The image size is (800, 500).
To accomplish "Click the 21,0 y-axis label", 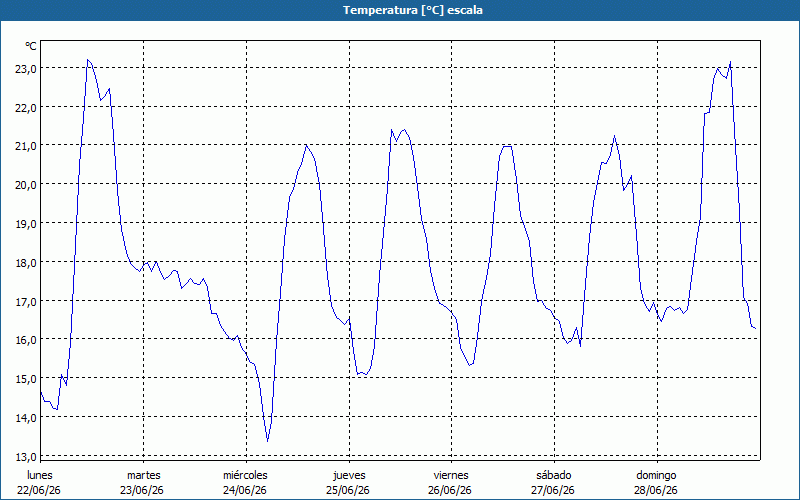I will coord(25,146).
